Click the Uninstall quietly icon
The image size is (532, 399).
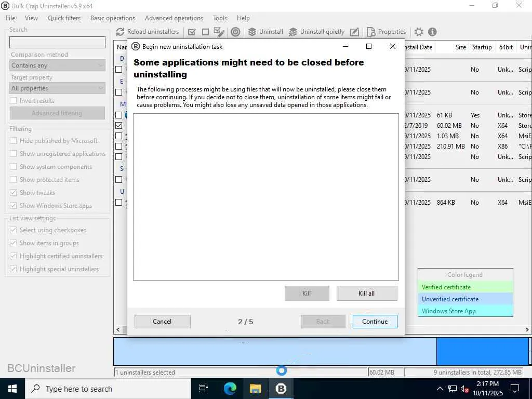coord(293,32)
